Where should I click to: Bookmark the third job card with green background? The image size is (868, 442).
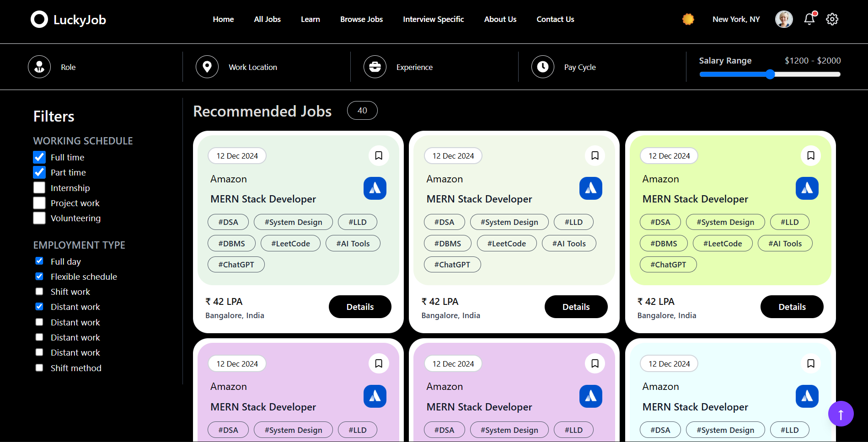click(x=810, y=156)
